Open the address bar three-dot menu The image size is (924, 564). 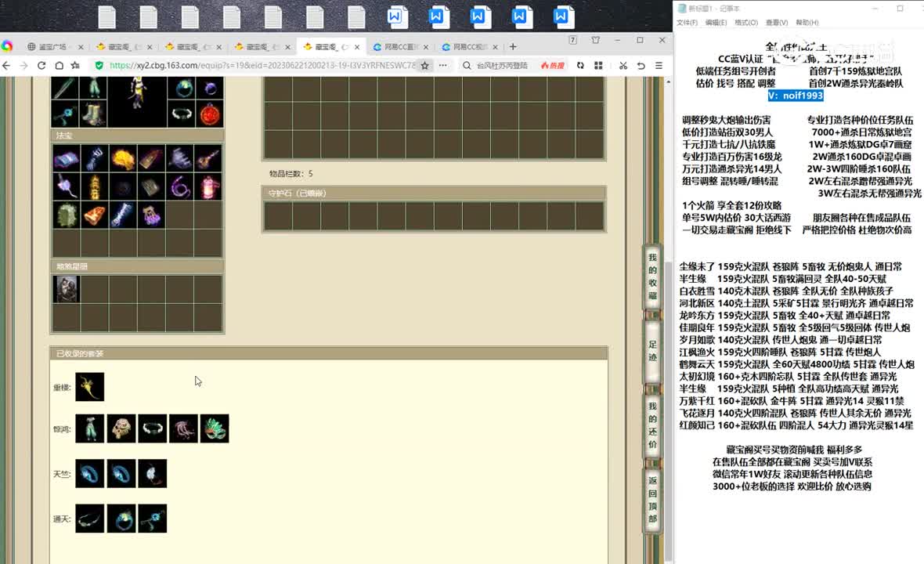click(x=443, y=66)
